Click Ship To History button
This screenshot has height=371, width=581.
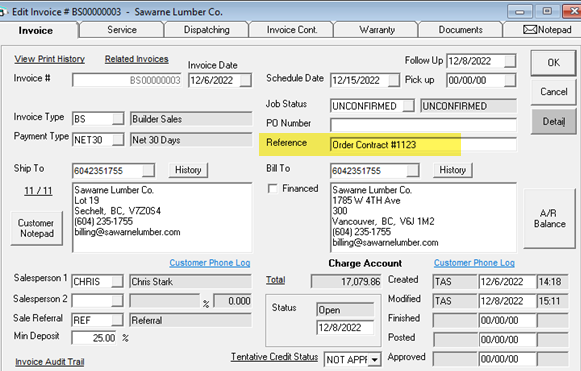click(188, 170)
